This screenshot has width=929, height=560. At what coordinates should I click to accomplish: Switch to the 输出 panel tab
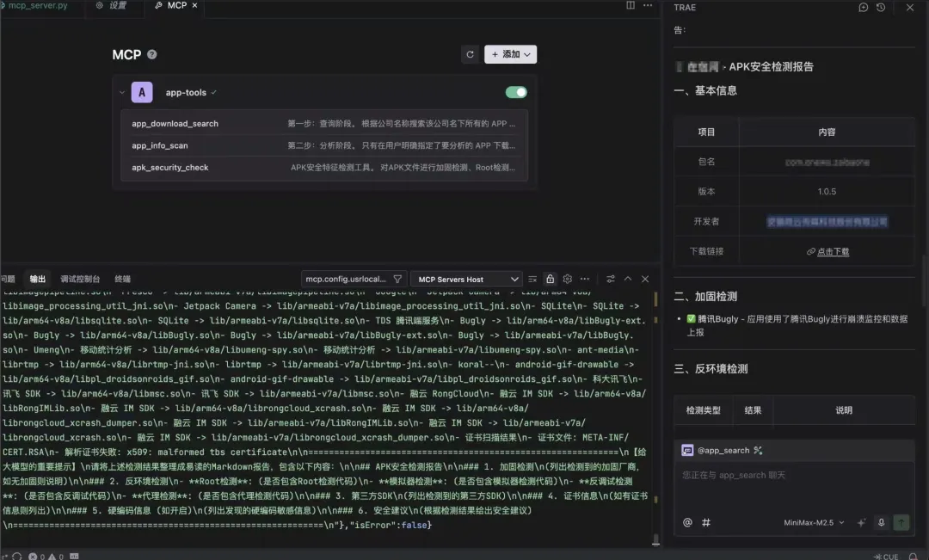pos(37,279)
